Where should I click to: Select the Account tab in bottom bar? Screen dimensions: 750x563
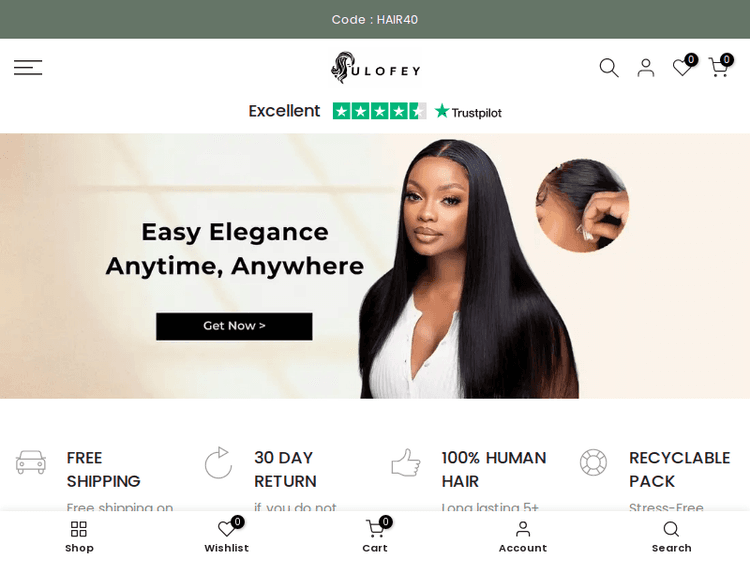523,537
